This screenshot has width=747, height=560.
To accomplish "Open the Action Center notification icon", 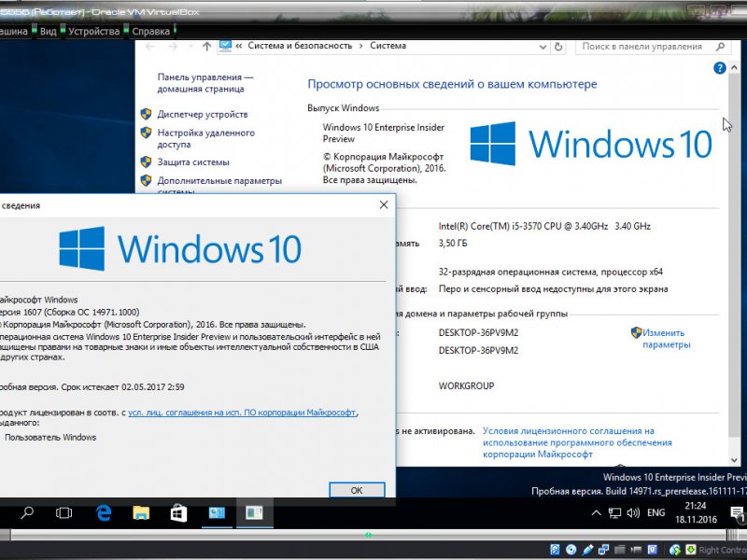I will click(x=738, y=512).
